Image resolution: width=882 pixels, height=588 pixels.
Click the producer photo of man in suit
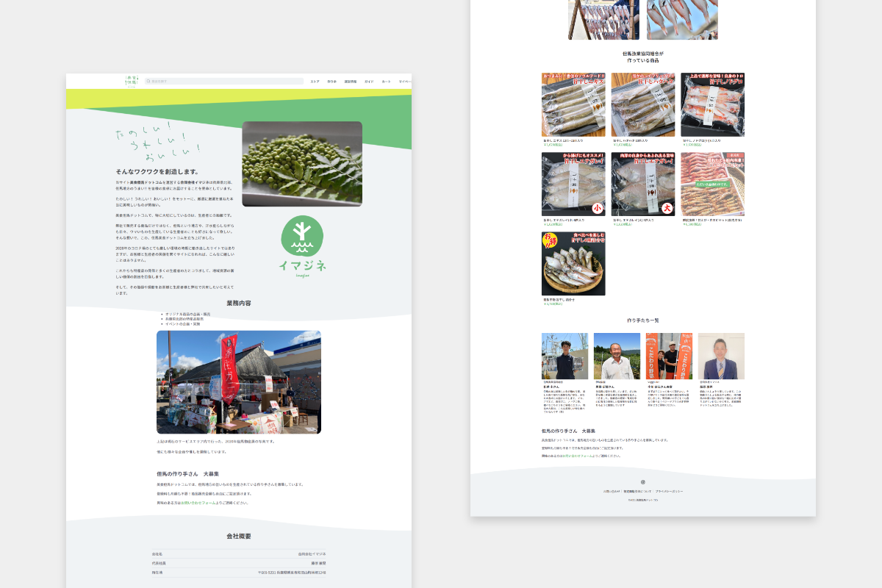point(721,356)
